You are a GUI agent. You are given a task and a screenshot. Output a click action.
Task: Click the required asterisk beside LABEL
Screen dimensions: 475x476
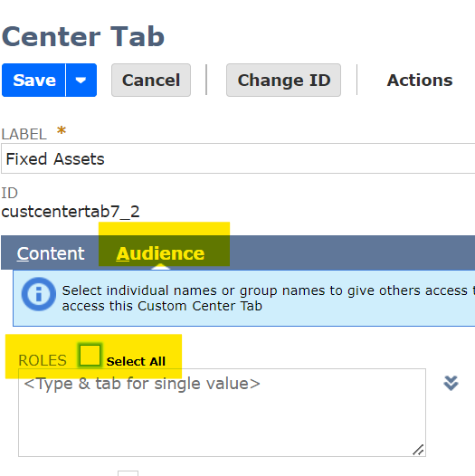click(62, 131)
